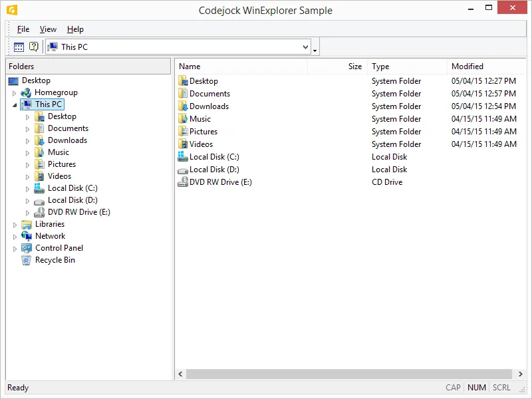Screen dimensions: 532x399
Task: Click the This PC icon in folder tree
Action: point(27,104)
